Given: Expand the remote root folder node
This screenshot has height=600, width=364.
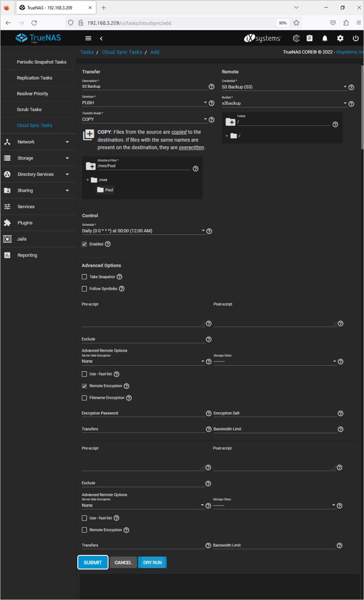Looking at the screenshot, I should (227, 136).
